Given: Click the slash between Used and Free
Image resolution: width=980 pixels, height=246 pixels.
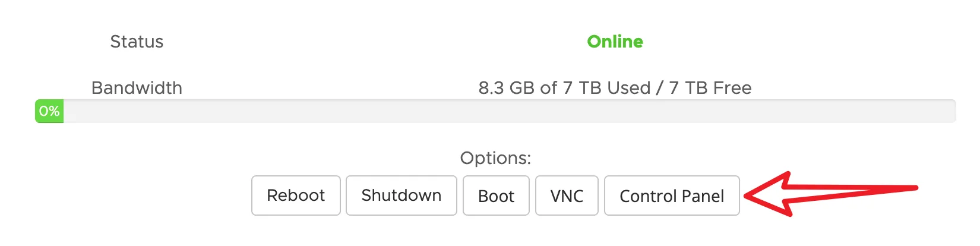Looking at the screenshot, I should 659,88.
